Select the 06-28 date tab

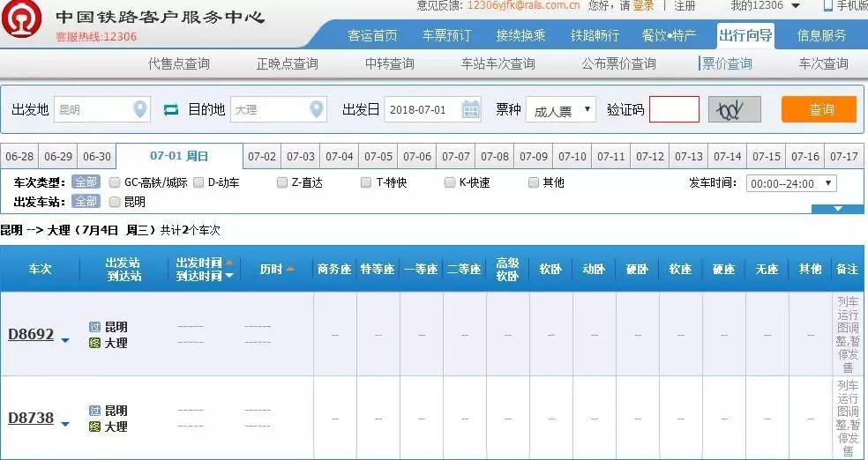pyautogui.click(x=19, y=157)
